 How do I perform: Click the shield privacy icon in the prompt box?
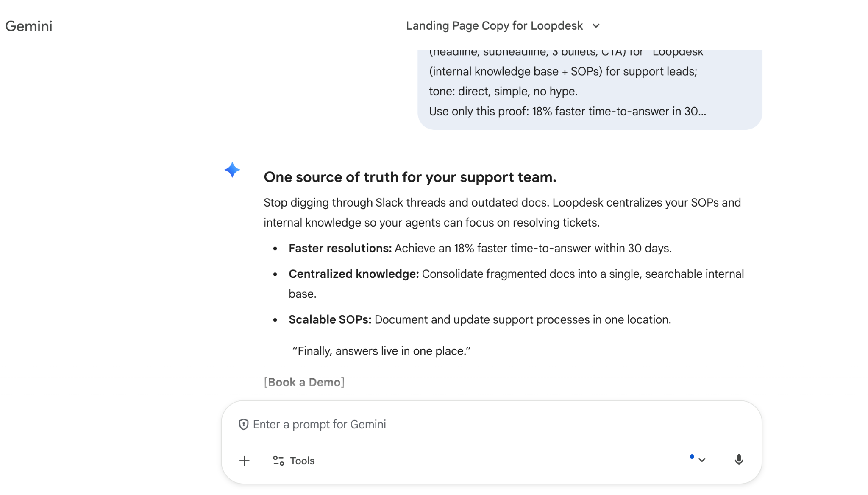pyautogui.click(x=244, y=424)
